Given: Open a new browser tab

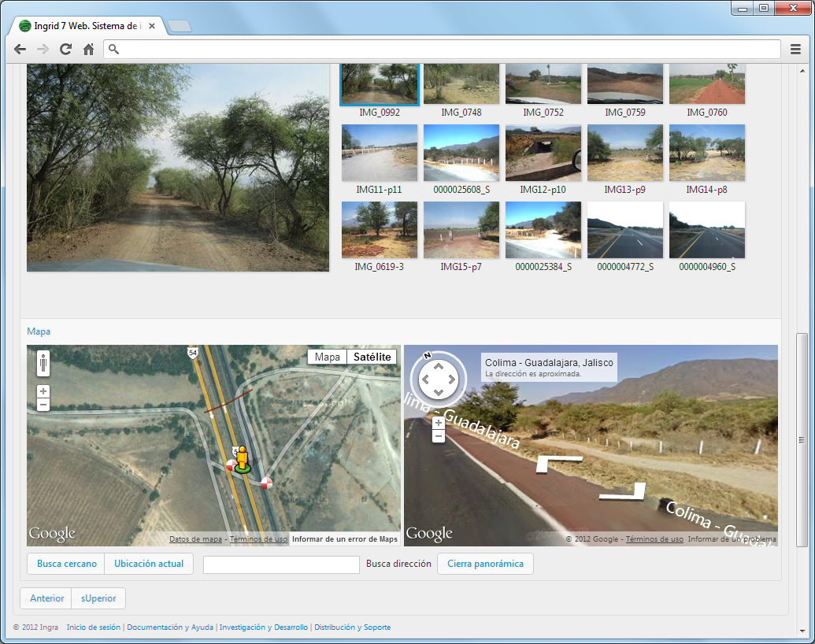Looking at the screenshot, I should [x=180, y=27].
